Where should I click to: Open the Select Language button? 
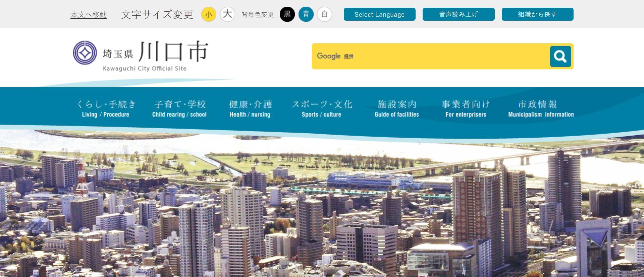coord(380,14)
